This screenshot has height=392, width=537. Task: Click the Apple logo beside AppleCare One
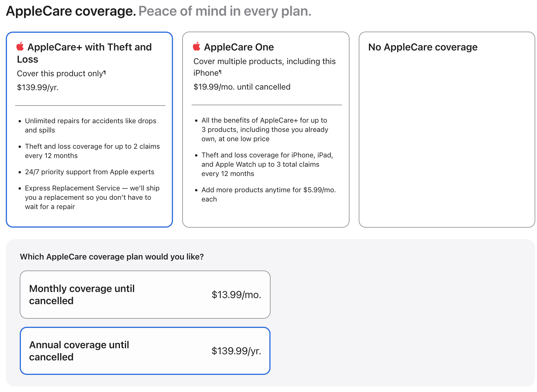[x=197, y=46]
